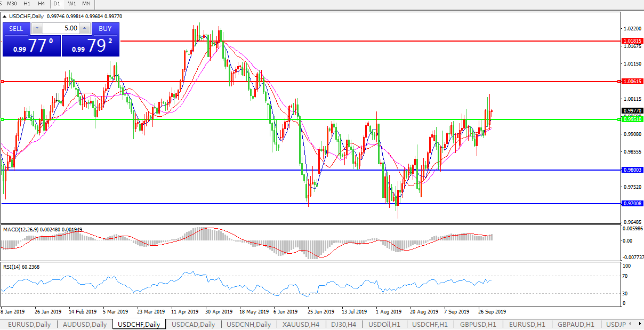Select the green 0.99510 line left handle
The image size is (644, 330).
(x=3, y=119)
